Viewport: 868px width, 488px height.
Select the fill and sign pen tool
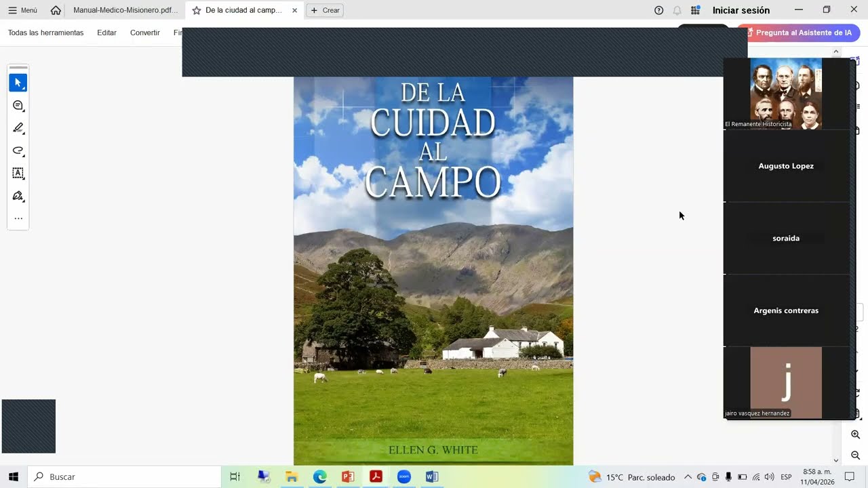click(18, 196)
